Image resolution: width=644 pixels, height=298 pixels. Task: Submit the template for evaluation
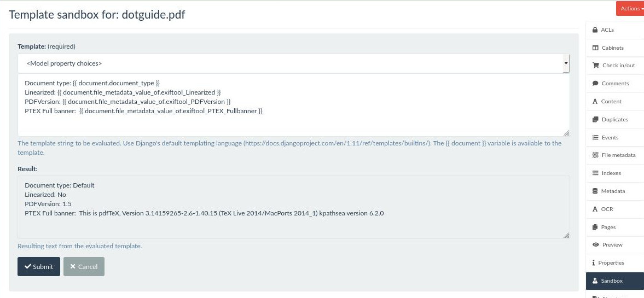[x=39, y=266]
